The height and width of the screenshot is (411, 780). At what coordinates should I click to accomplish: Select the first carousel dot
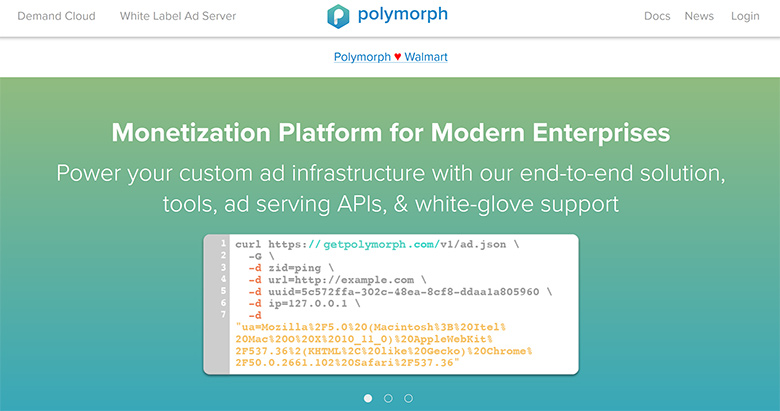[368, 398]
